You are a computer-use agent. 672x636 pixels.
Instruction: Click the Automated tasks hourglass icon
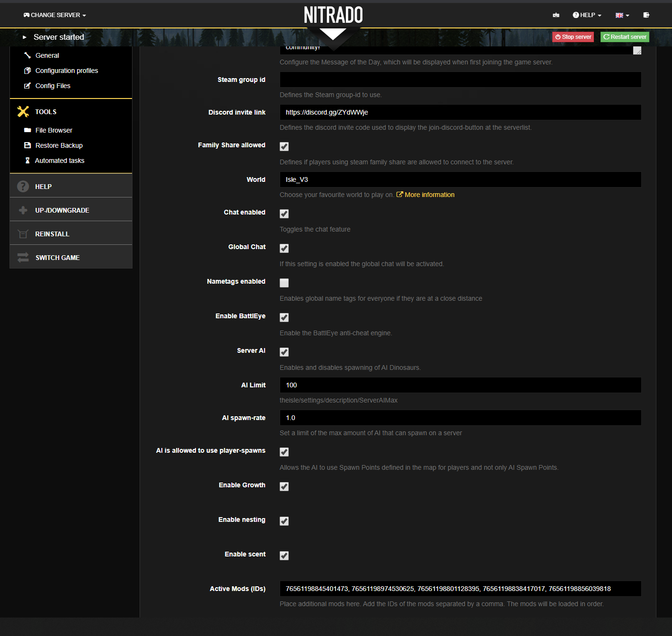[x=27, y=161]
